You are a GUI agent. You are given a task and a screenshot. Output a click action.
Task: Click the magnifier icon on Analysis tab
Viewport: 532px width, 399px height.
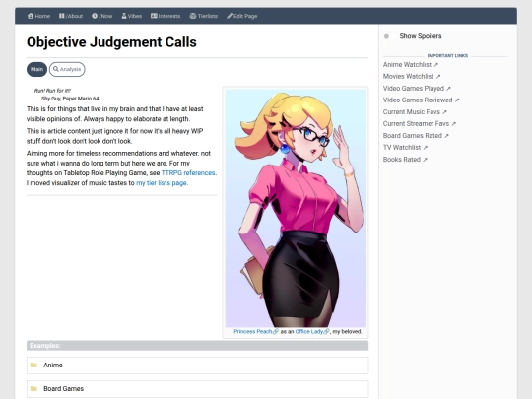tap(56, 69)
